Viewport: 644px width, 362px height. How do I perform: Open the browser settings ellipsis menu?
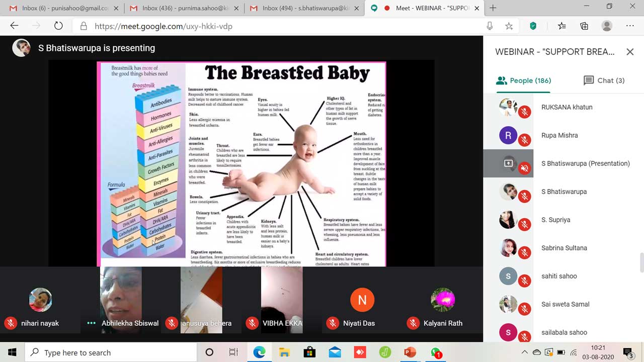point(630,26)
